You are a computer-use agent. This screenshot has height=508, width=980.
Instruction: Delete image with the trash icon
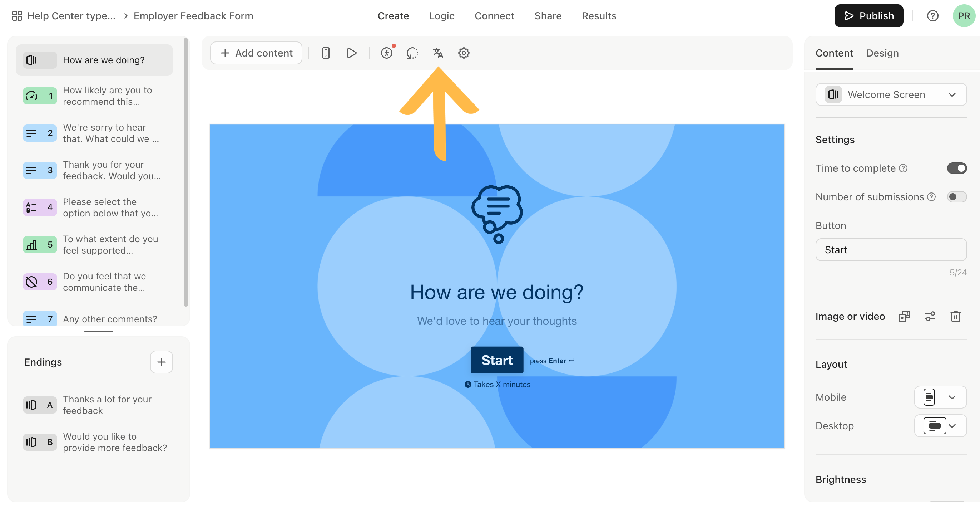956,317
